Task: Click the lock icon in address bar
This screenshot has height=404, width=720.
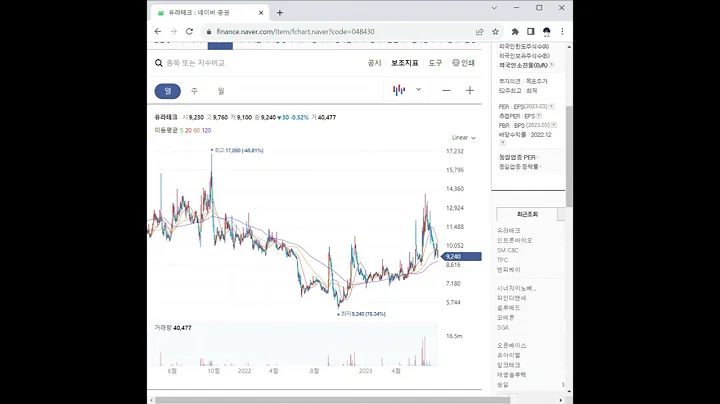Action: [209, 32]
